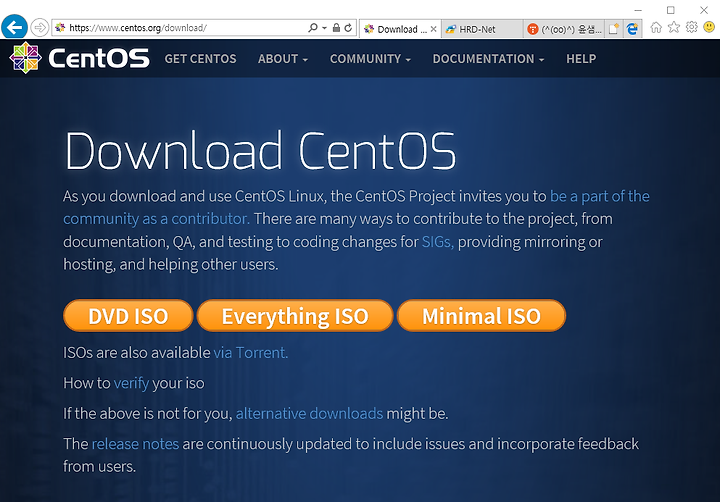Viewport: 720px width, 502px height.
Task: Expand the DOCUMENTATION dropdown menu
Action: point(488,59)
